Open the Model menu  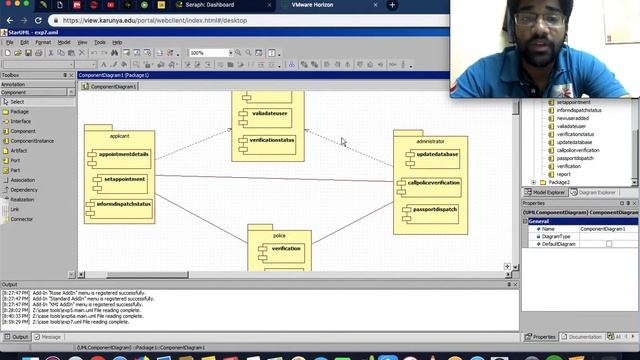tap(64, 42)
